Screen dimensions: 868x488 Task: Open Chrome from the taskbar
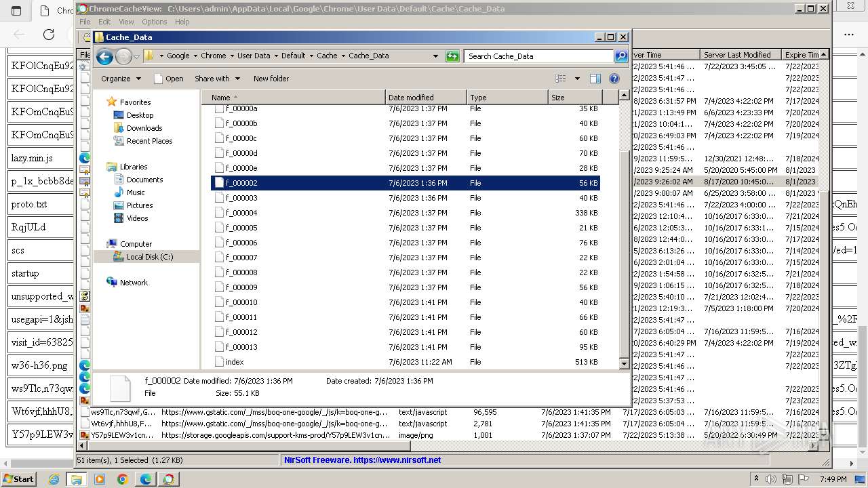pyautogui.click(x=122, y=479)
